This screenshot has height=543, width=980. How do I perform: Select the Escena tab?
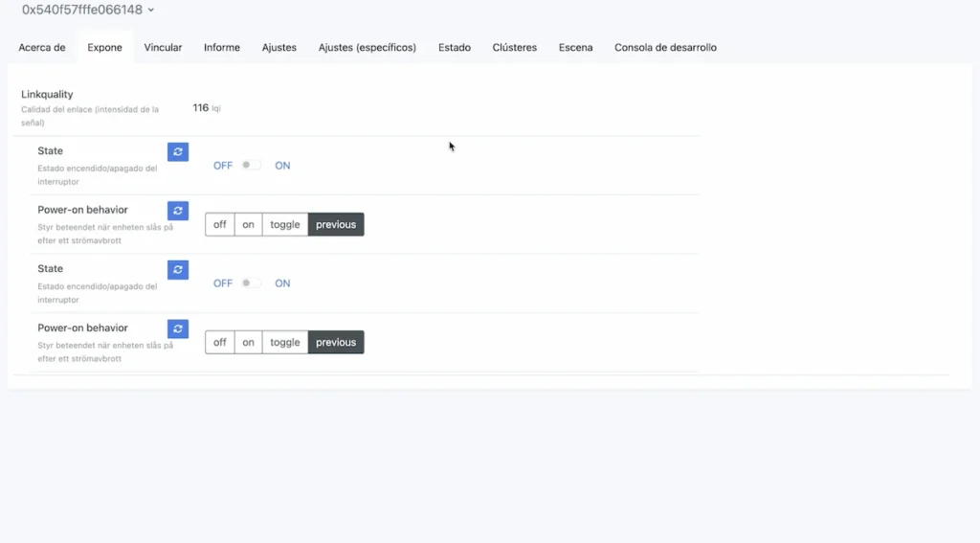[576, 48]
